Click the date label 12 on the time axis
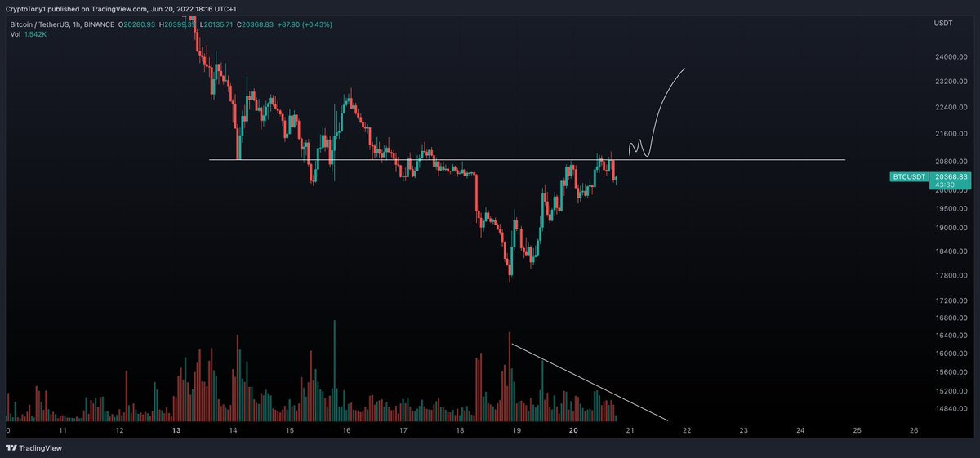Image resolution: width=980 pixels, height=458 pixels. [119, 430]
